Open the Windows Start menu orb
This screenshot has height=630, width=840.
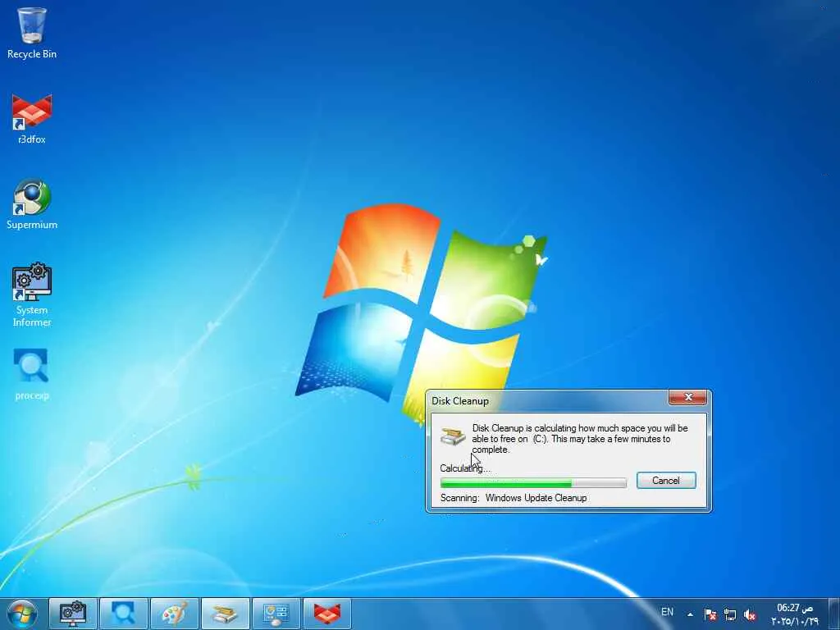(x=21, y=614)
